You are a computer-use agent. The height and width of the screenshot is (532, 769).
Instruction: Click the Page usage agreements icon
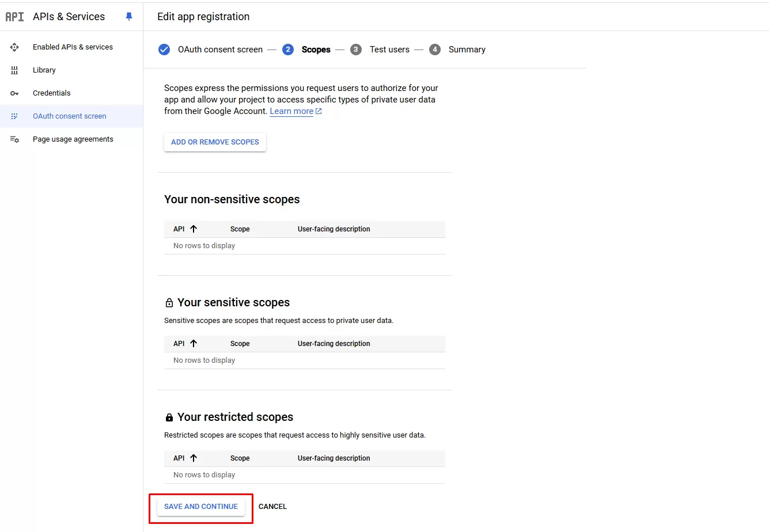pos(14,139)
